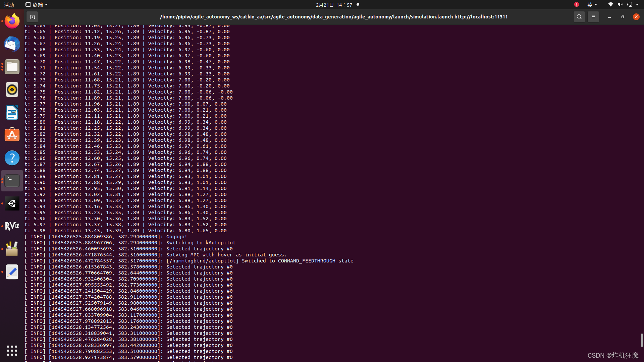Open the 英 input method dropdown
This screenshot has width=644, height=362.
point(592,5)
